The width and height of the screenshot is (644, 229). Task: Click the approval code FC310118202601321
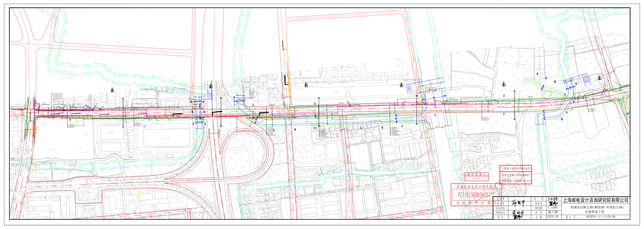pos(476,195)
